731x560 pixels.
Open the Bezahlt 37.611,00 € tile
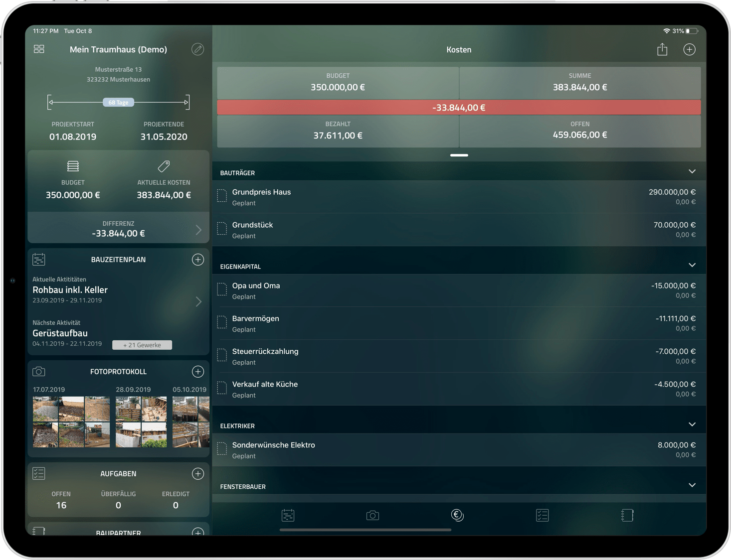pyautogui.click(x=338, y=131)
